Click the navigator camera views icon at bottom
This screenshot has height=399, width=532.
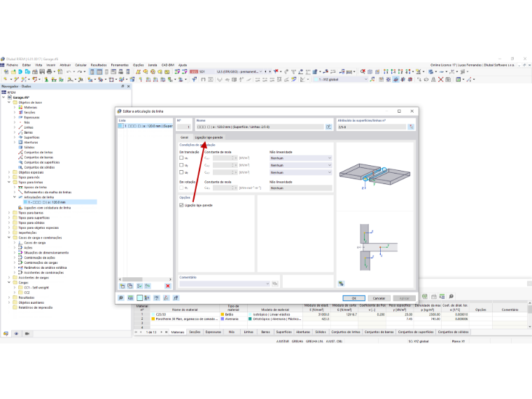[x=27, y=334]
